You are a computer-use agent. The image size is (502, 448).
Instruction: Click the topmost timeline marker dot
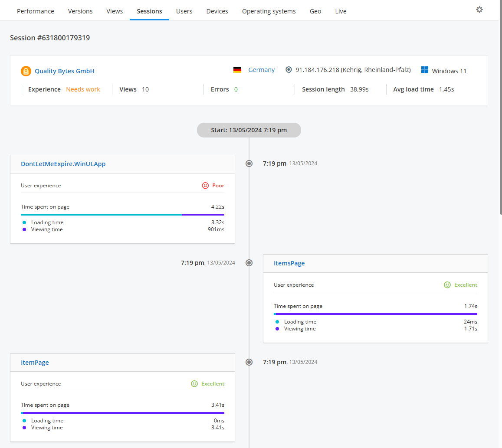(249, 164)
